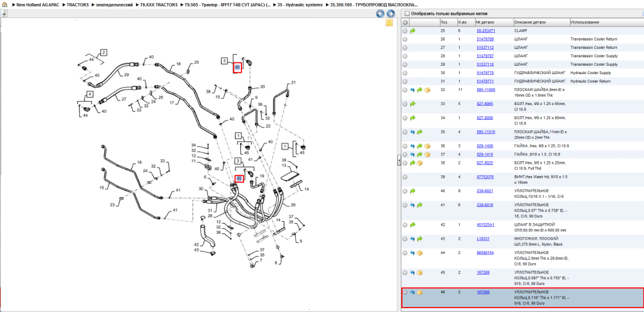Viewport: 644px width, 312px height.
Task: Open part number link 51537110
Action: click(x=485, y=64)
